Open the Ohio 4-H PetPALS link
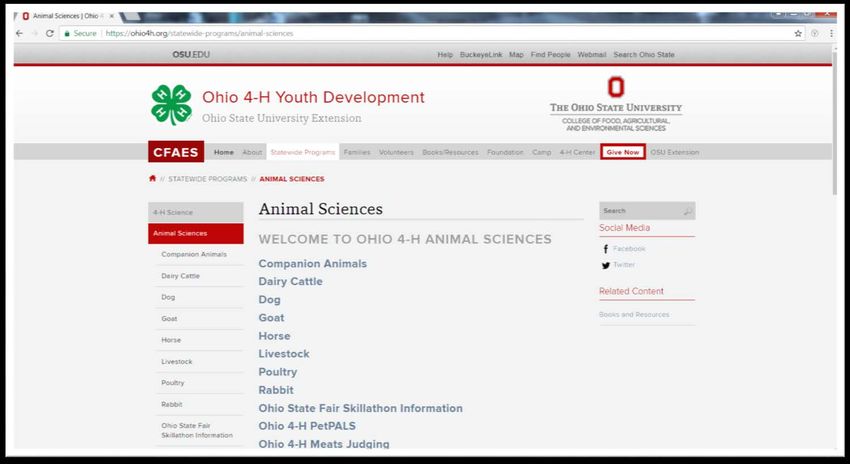The height and width of the screenshot is (464, 850). coord(307,426)
